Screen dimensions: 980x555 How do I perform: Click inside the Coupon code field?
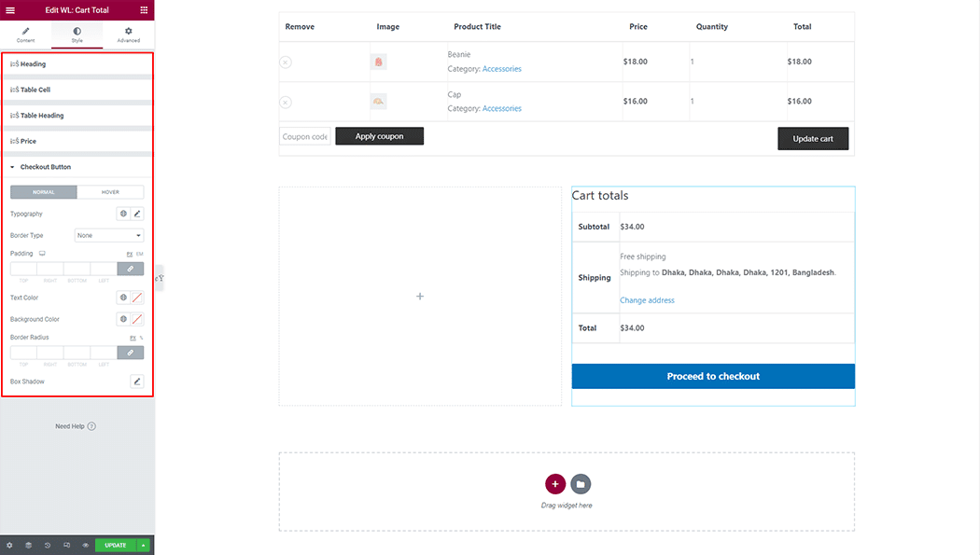(304, 135)
